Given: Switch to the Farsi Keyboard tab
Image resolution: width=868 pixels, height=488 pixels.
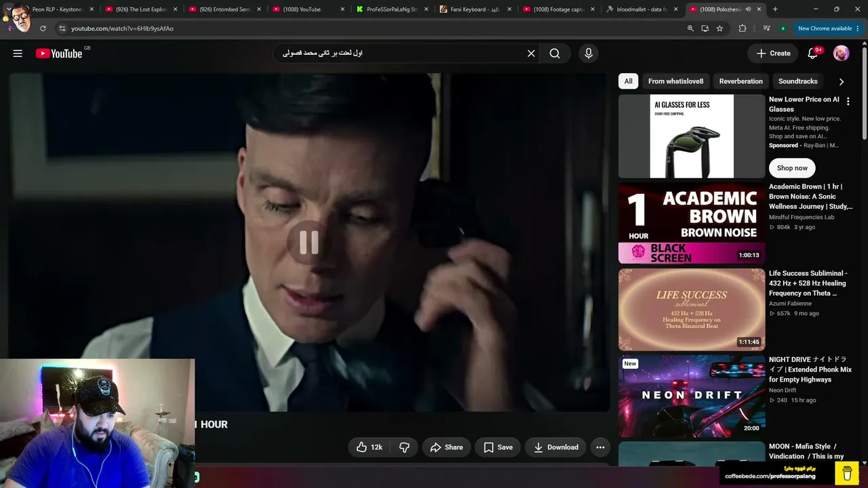Looking at the screenshot, I should [x=475, y=9].
